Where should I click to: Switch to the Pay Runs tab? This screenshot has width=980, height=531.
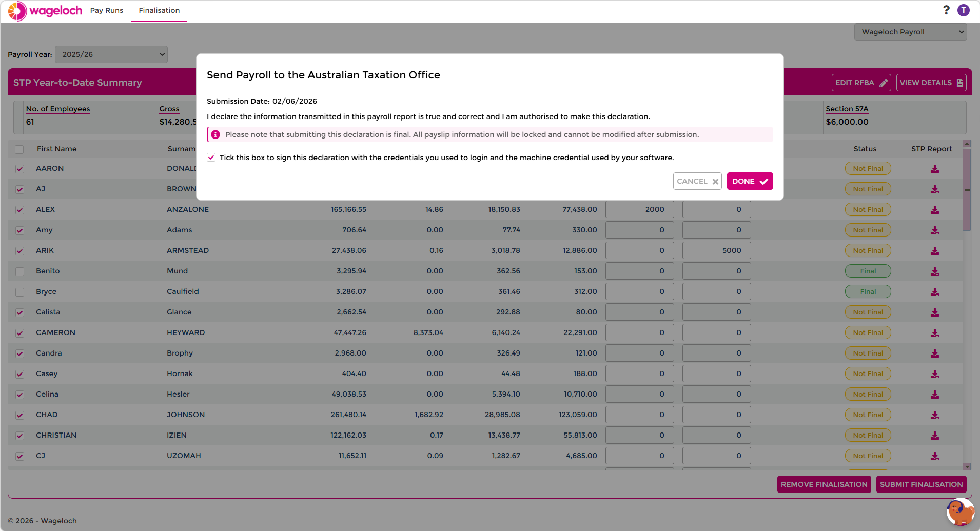[107, 10]
